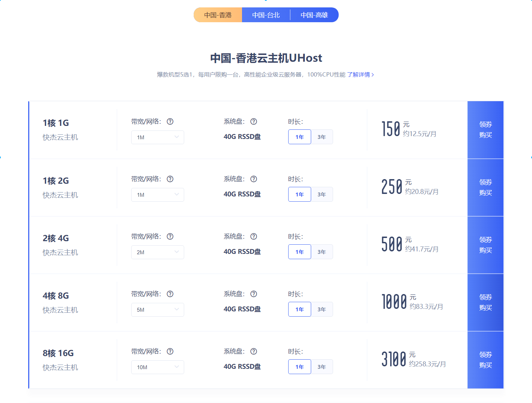
Task: Open bandwidth help icon in 1核 1G row
Action: pyautogui.click(x=170, y=122)
